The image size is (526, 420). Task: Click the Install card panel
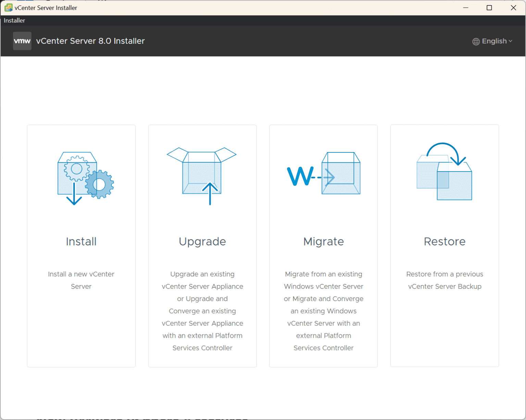click(81, 246)
